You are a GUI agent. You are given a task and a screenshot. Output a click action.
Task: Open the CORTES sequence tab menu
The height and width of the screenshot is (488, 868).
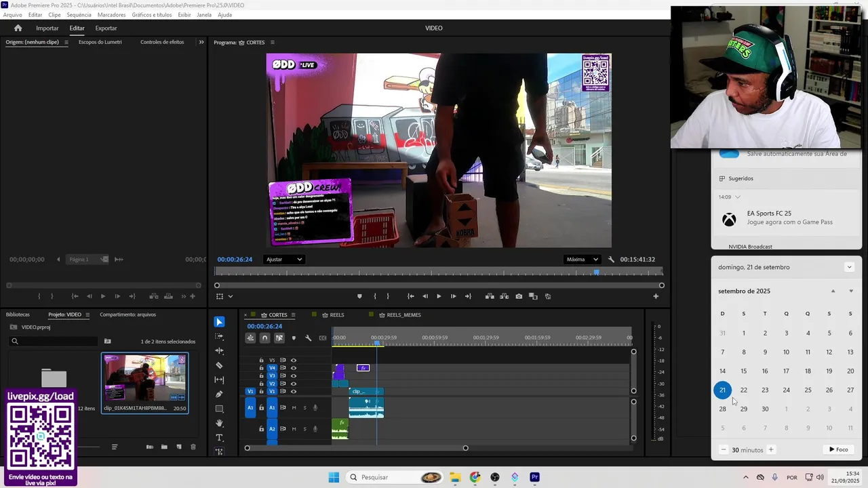point(293,315)
